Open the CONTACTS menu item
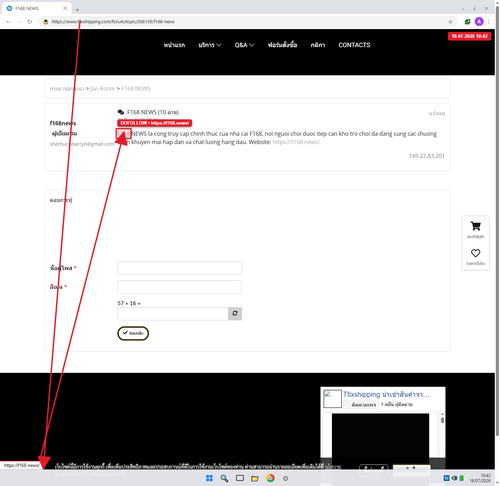This screenshot has width=500, height=486. [354, 45]
